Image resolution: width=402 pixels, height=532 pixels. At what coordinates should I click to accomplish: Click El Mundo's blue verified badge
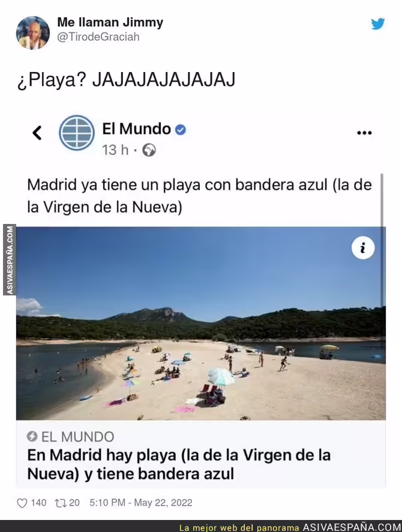[x=181, y=130]
